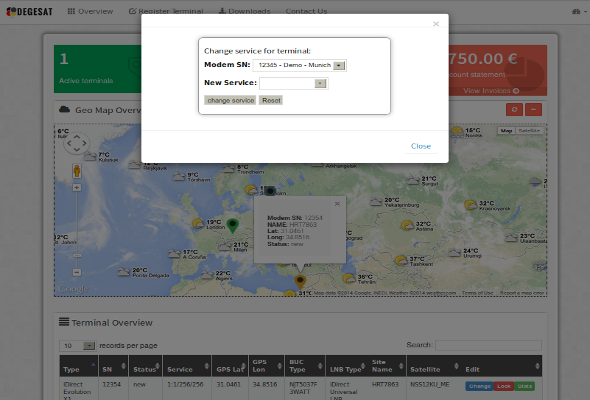This screenshot has height=400, width=590.
Task: Open the New Service dropdown
Action: coord(293,83)
